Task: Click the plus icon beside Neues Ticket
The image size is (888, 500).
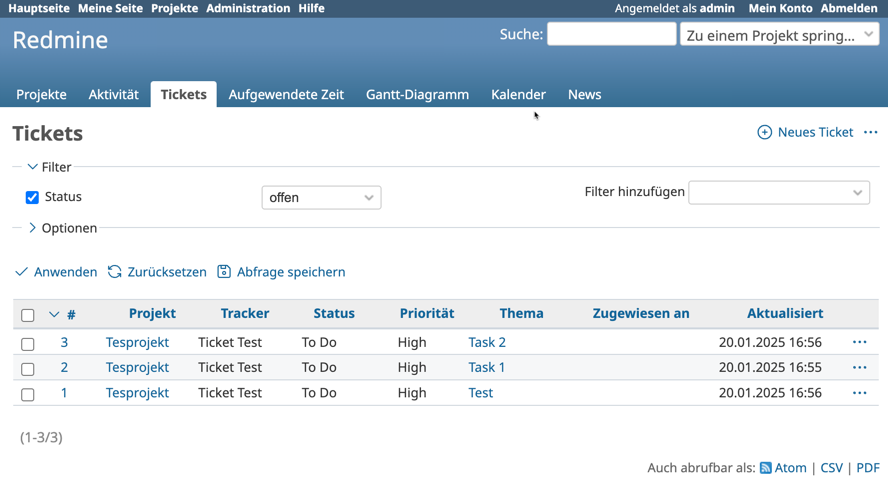Action: tap(764, 132)
